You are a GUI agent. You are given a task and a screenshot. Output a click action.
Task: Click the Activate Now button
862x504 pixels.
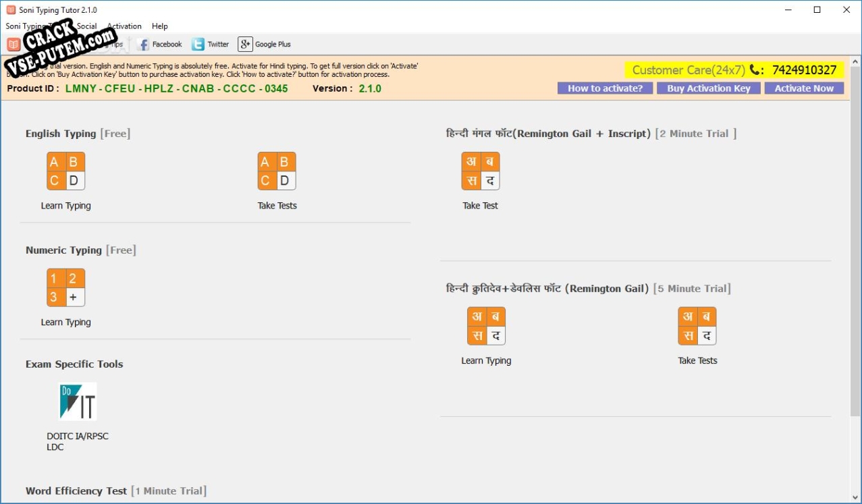tap(804, 88)
